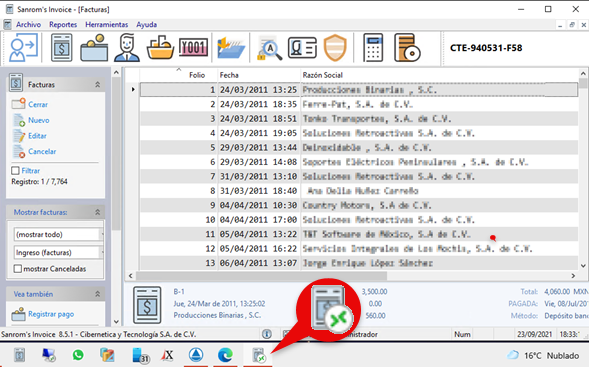Click the 16°C Nublado weather widget

[543, 355]
